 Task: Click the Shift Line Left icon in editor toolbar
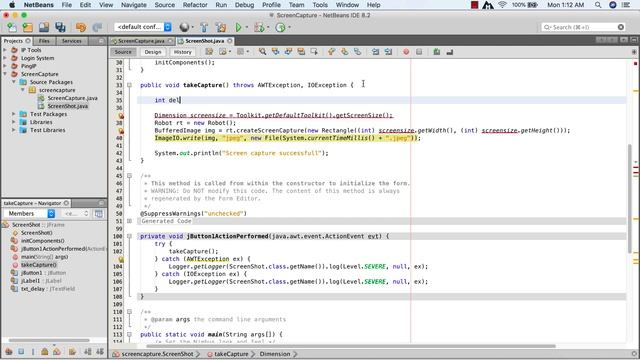(375, 52)
